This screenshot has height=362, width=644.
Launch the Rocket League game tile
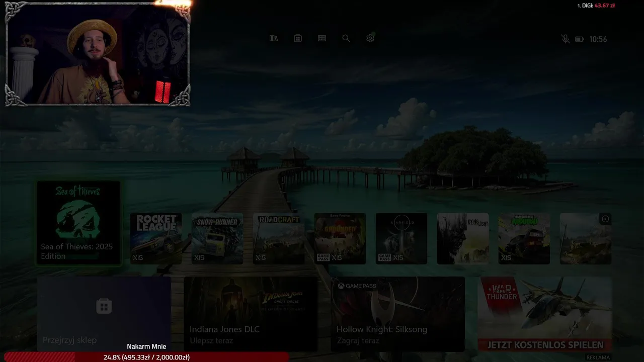(x=156, y=238)
